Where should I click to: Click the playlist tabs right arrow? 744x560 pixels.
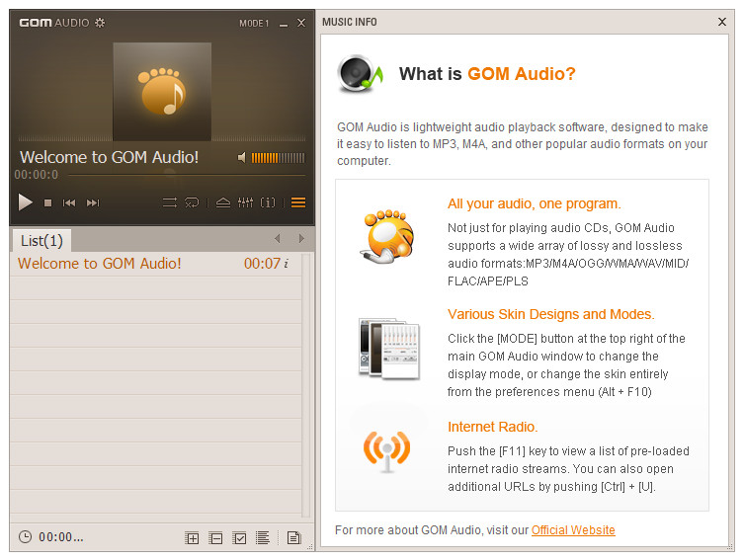(x=301, y=238)
